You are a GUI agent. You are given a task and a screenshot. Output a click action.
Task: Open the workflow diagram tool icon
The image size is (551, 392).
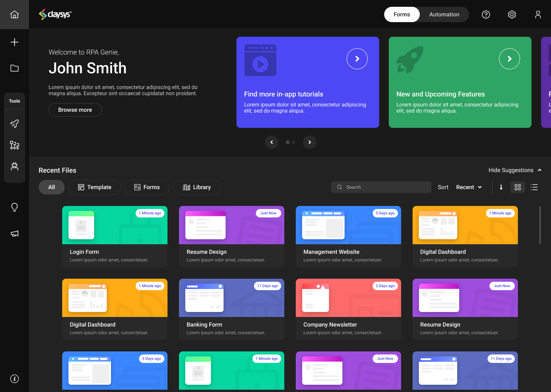tap(15, 145)
